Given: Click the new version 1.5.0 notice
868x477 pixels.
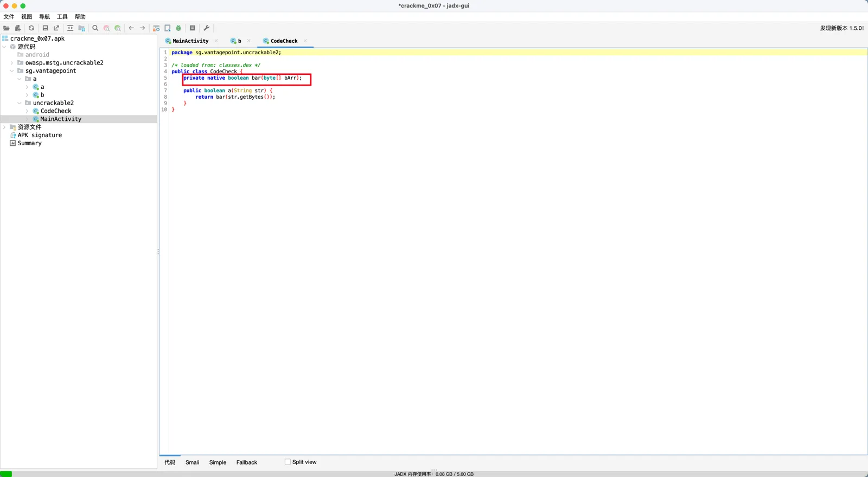Looking at the screenshot, I should click(841, 28).
